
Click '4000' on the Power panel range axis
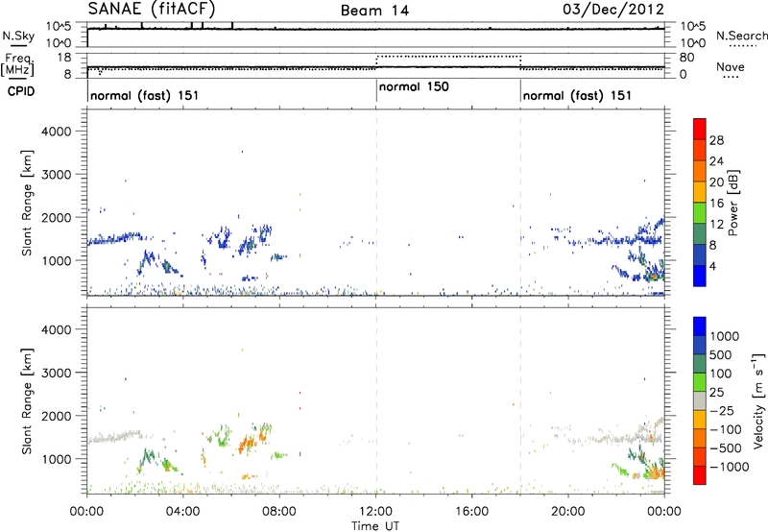[56, 132]
